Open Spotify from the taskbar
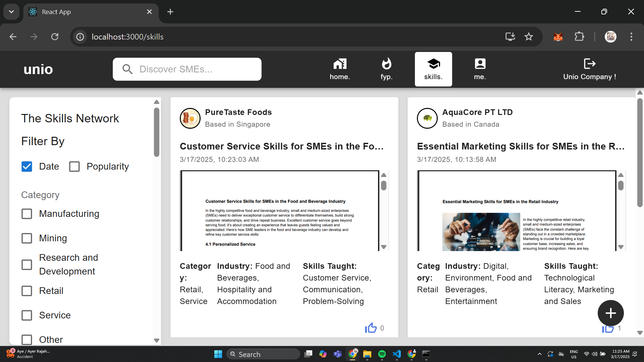This screenshot has height=362, width=644. pos(382,354)
